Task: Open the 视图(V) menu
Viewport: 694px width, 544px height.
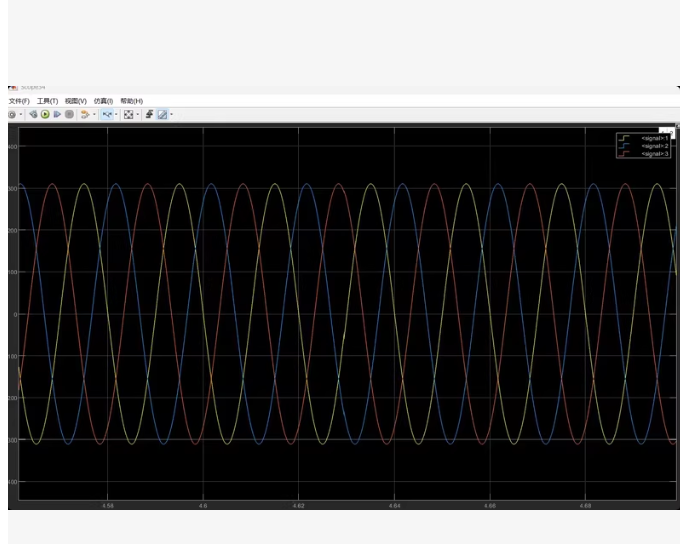Action: [76, 101]
